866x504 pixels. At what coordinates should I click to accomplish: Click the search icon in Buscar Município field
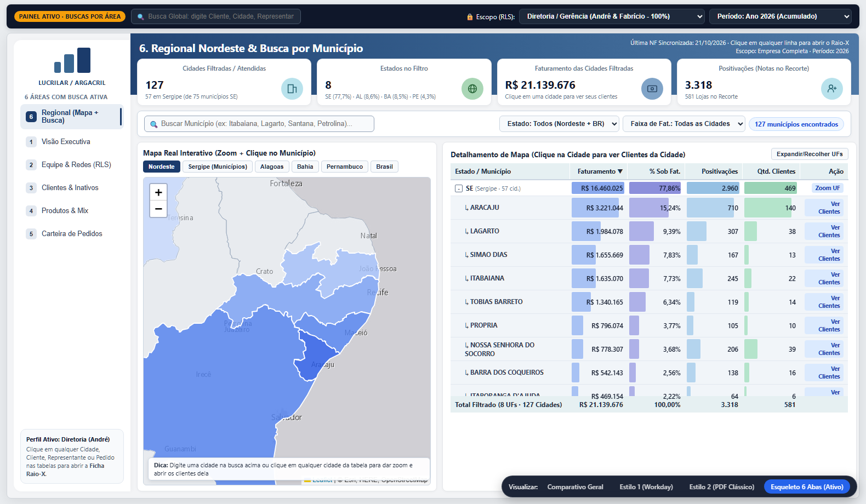pyautogui.click(x=154, y=124)
